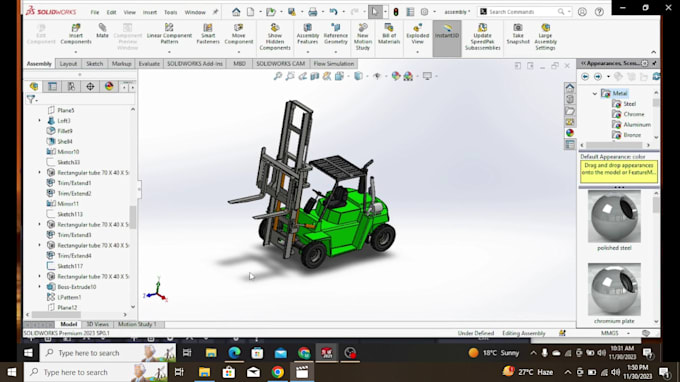Open File Explorer from bottom taskbar
Image resolution: width=680 pixels, height=382 pixels.
click(x=204, y=372)
